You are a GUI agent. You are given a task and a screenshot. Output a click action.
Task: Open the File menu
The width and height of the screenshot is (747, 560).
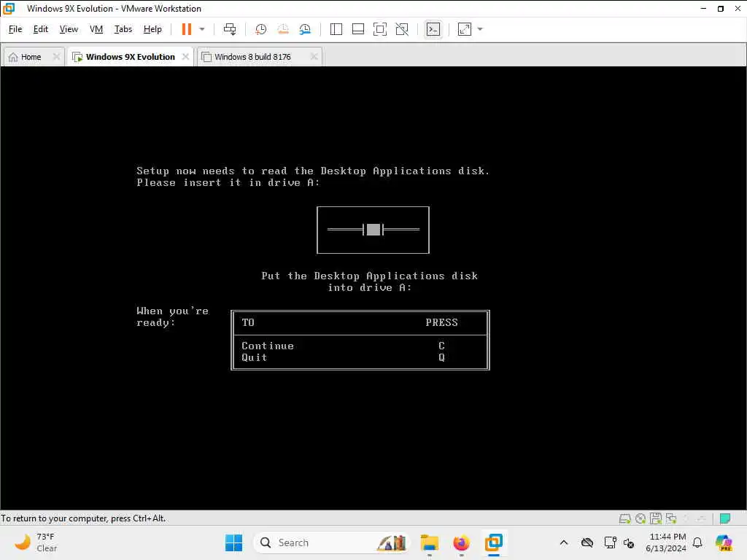coord(15,29)
